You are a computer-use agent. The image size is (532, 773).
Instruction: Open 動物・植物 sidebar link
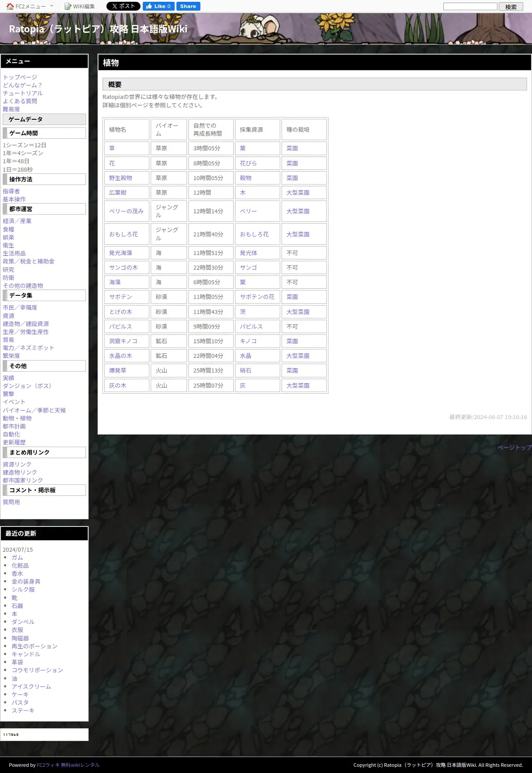[17, 418]
